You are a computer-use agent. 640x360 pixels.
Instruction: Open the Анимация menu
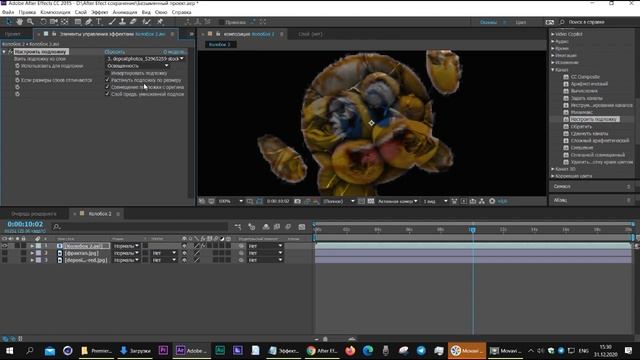(x=125, y=12)
